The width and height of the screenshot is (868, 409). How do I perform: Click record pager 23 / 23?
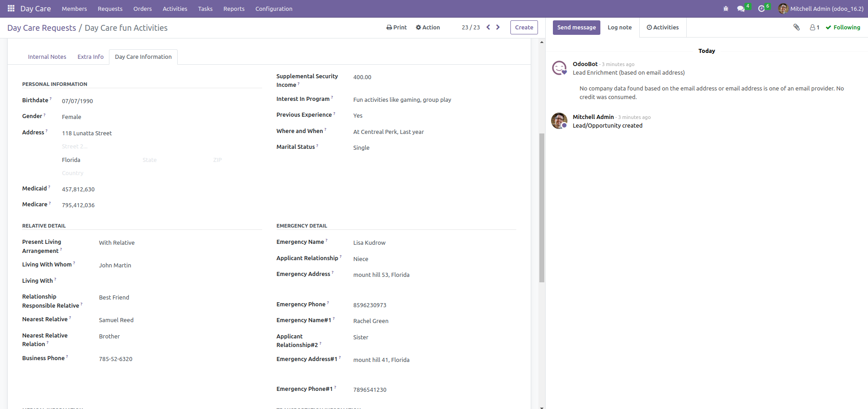(471, 28)
